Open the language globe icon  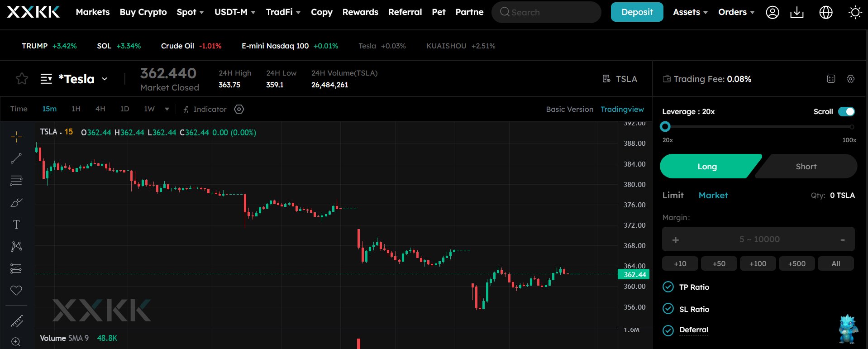point(826,12)
